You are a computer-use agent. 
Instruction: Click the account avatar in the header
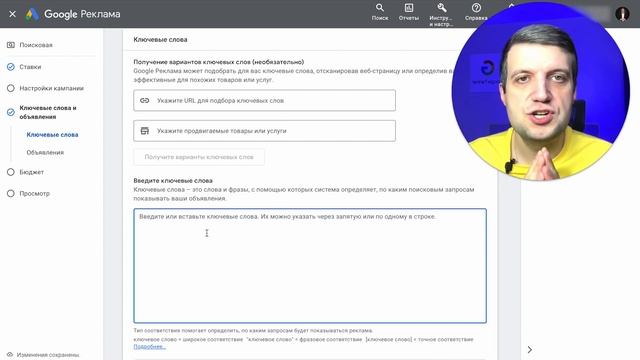click(x=622, y=13)
